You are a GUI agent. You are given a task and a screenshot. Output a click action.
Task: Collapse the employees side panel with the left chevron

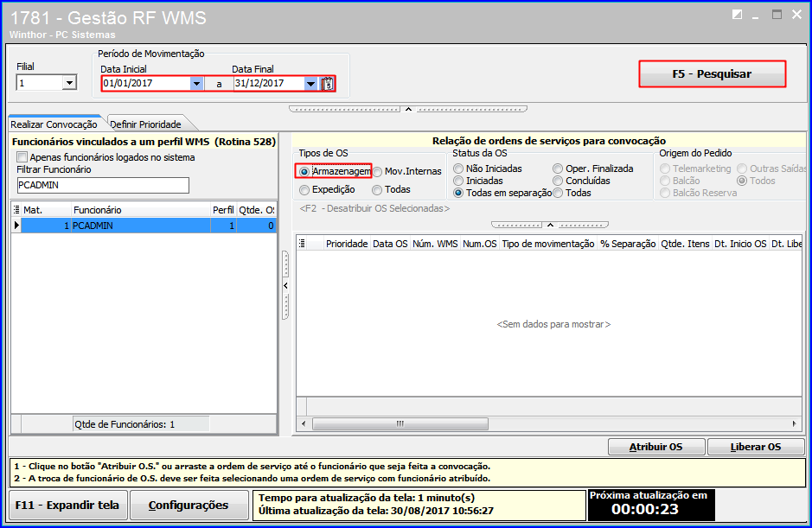click(285, 286)
